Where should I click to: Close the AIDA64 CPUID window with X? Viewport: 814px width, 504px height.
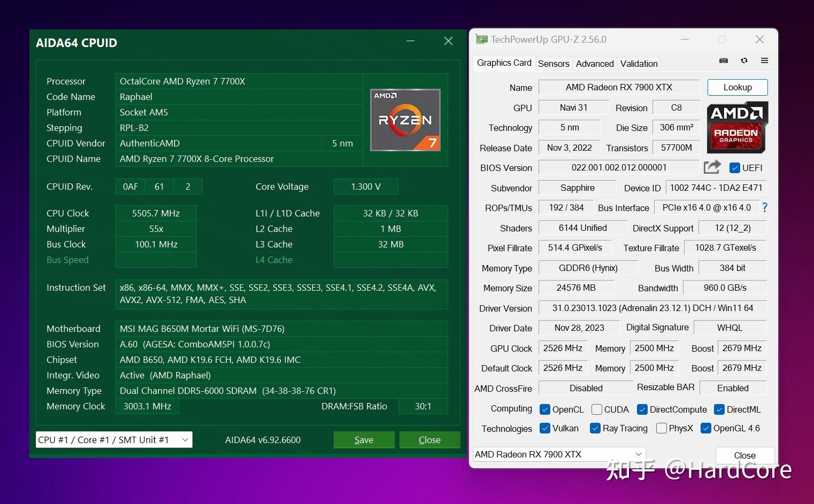tap(448, 41)
